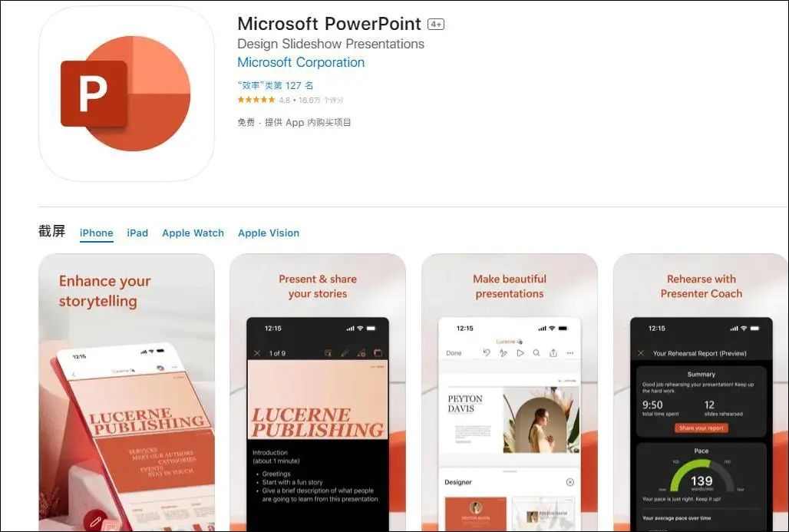This screenshot has height=532, width=789.
Task: Open the Microsoft Corporation developer link
Action: click(x=301, y=62)
